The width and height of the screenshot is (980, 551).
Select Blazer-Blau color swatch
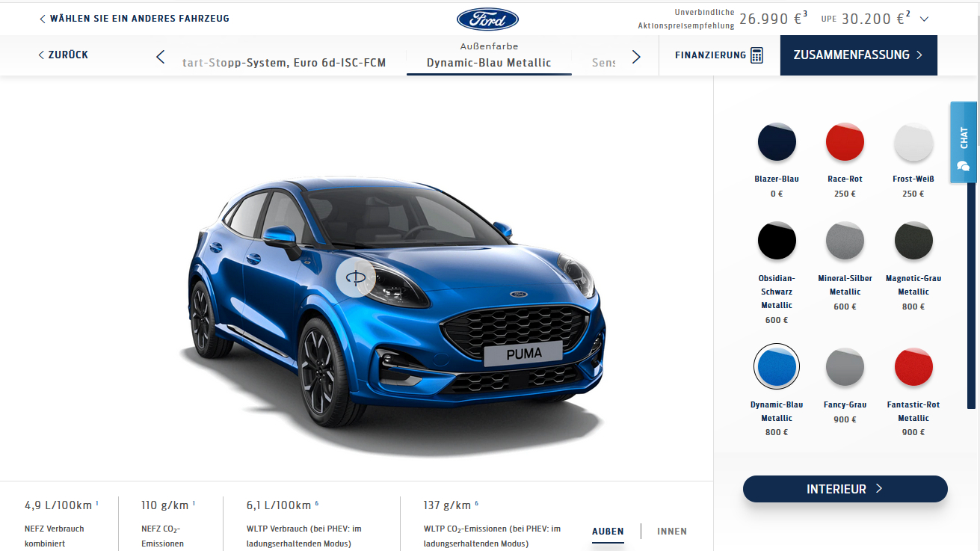coord(777,141)
